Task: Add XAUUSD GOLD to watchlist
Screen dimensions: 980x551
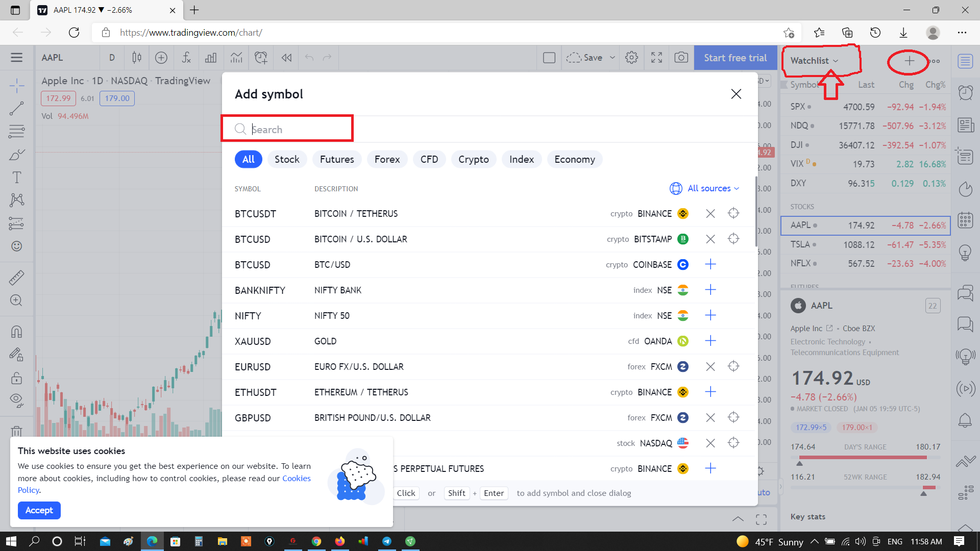Action: (710, 341)
